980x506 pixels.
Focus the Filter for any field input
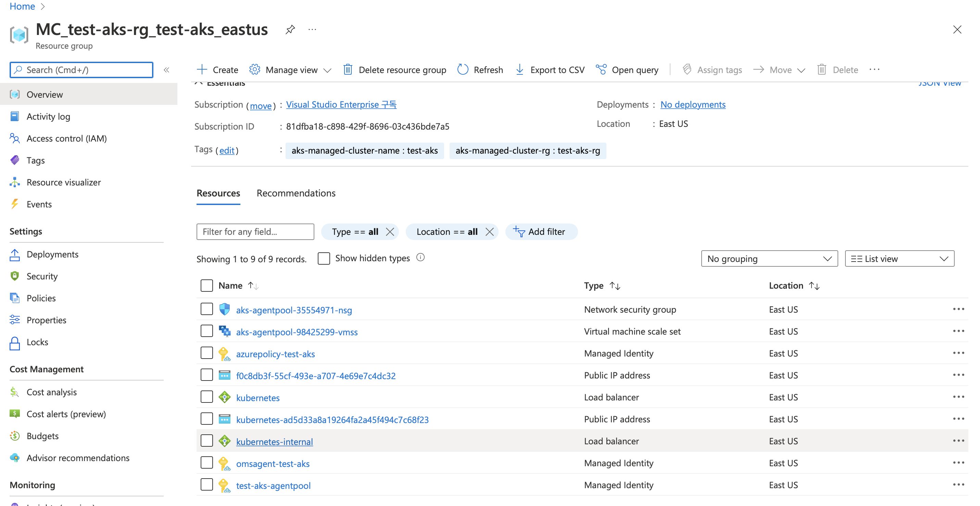coord(255,232)
